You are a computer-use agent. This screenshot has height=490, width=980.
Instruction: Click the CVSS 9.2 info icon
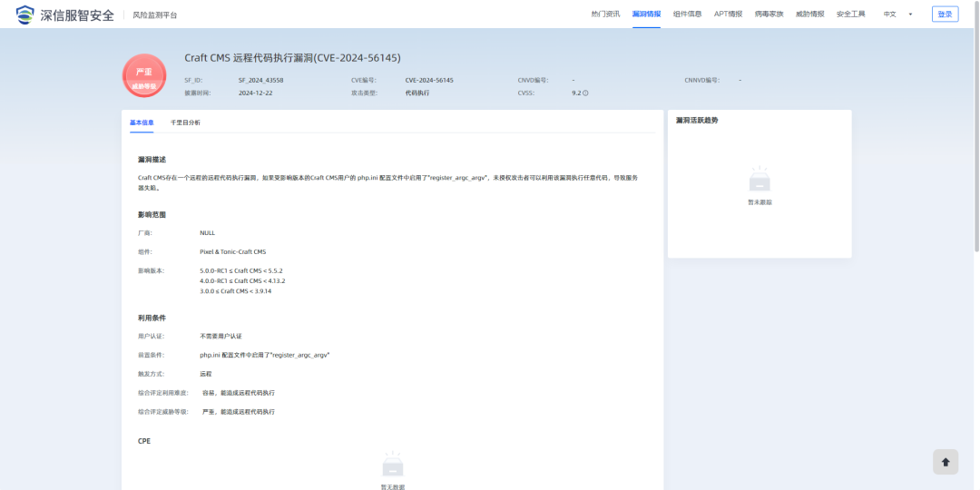(585, 93)
